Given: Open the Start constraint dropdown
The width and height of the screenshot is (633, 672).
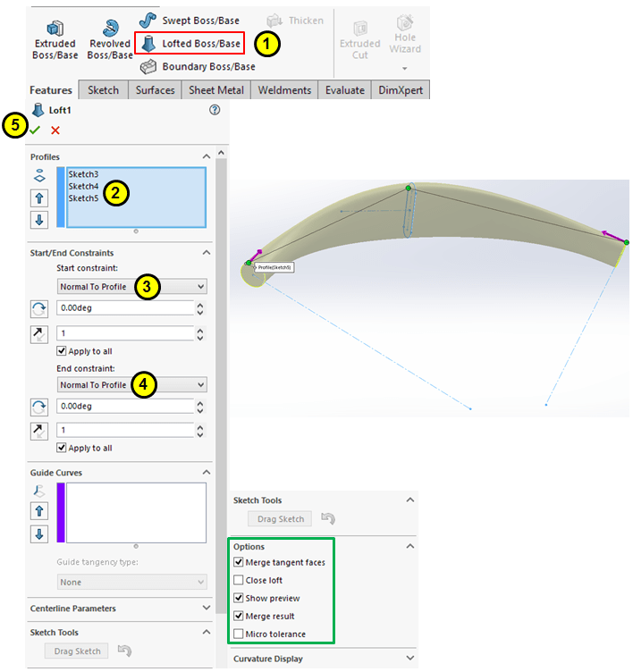Looking at the screenshot, I should click(131, 287).
